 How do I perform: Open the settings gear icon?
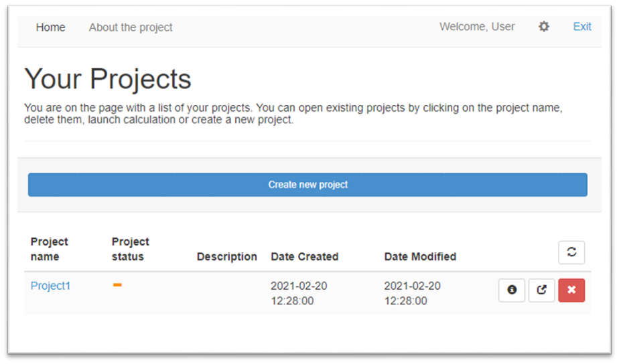(544, 27)
